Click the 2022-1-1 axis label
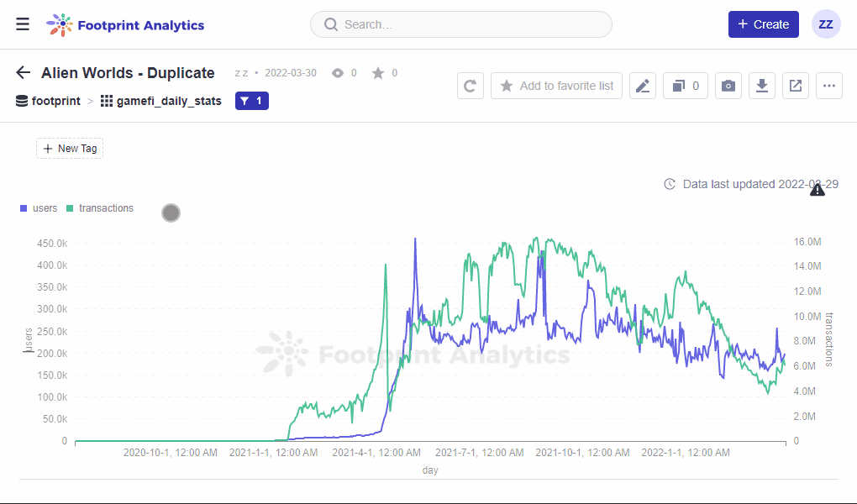 [686, 453]
